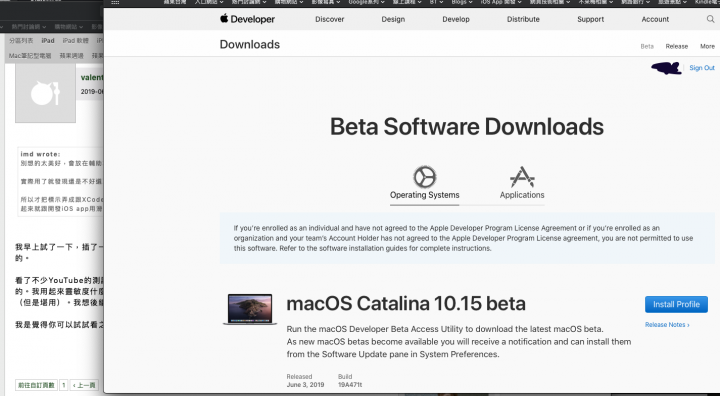The width and height of the screenshot is (720, 396).
Task: Select the Applications icon
Action: pyautogui.click(x=522, y=177)
